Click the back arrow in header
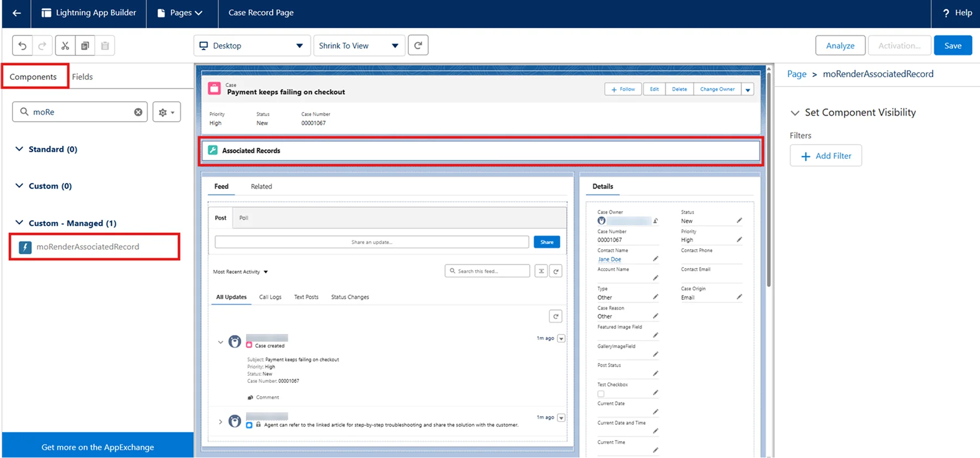The width and height of the screenshot is (980, 458). 16,13
